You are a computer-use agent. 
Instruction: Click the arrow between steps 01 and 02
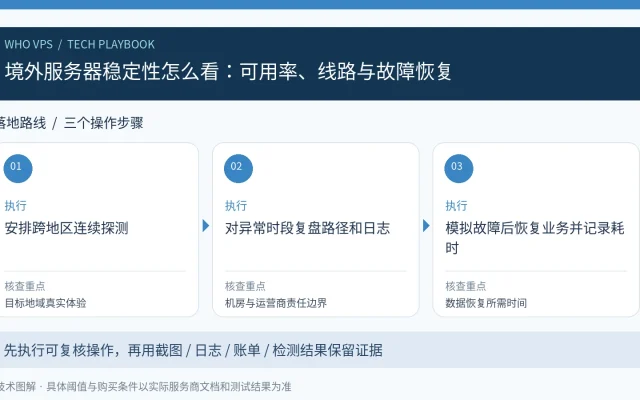coord(206,225)
